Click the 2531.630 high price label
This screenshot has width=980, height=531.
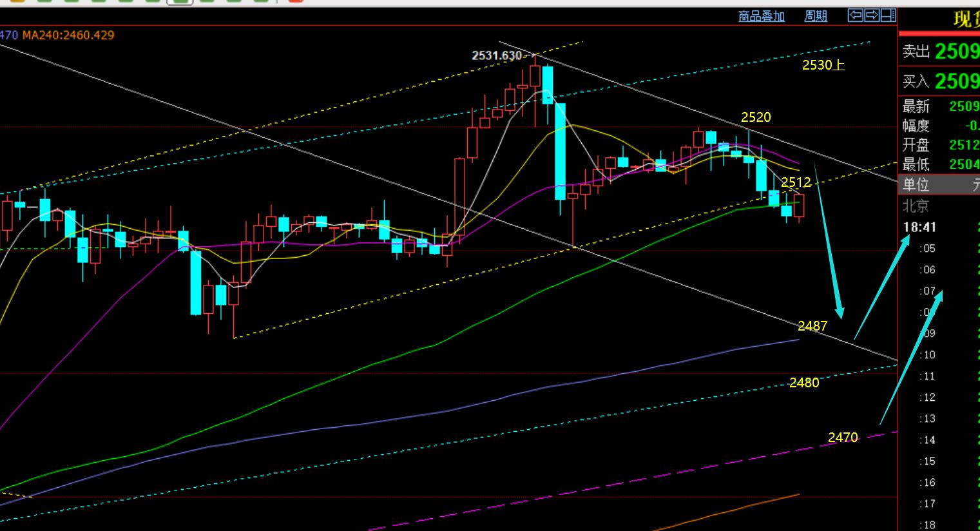(x=496, y=55)
